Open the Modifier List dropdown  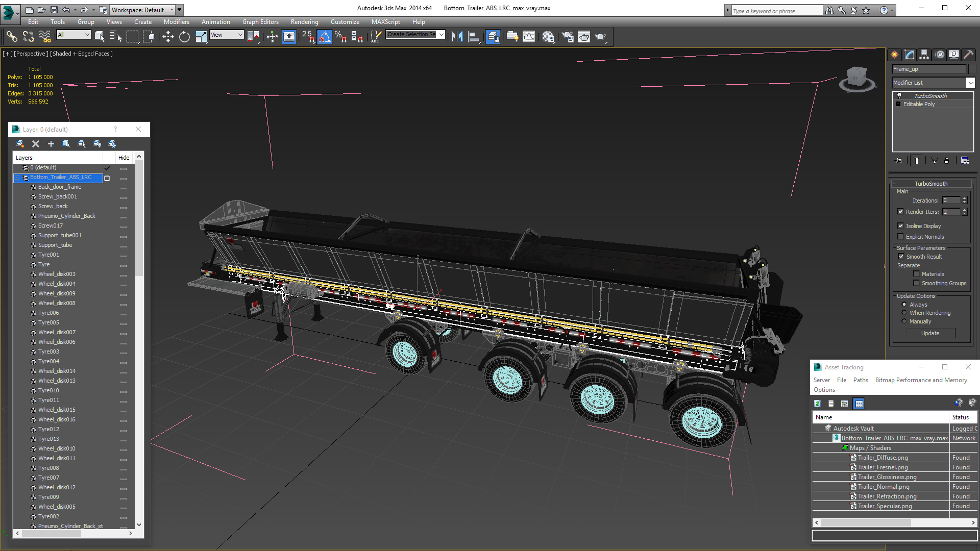pos(970,83)
